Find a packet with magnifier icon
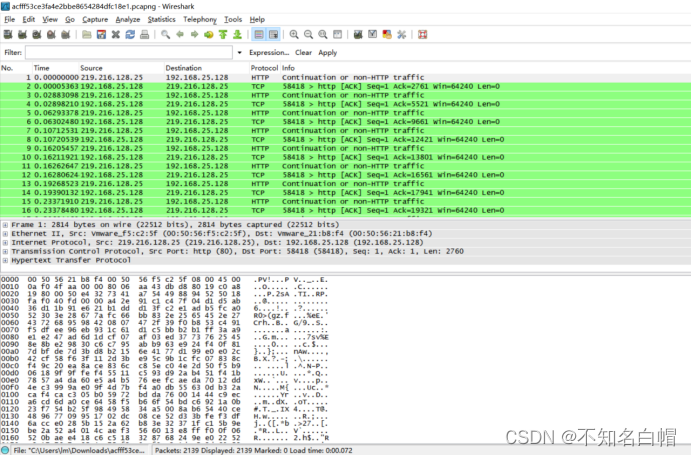 pos(165,34)
